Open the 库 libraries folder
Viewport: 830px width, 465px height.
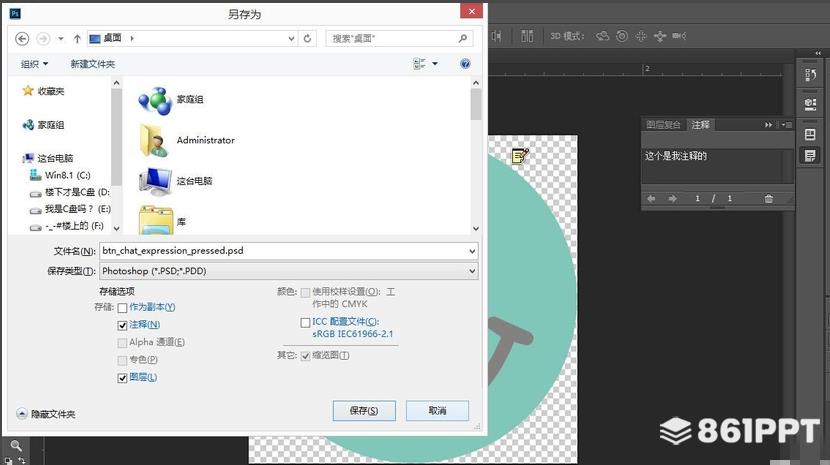(x=162, y=221)
